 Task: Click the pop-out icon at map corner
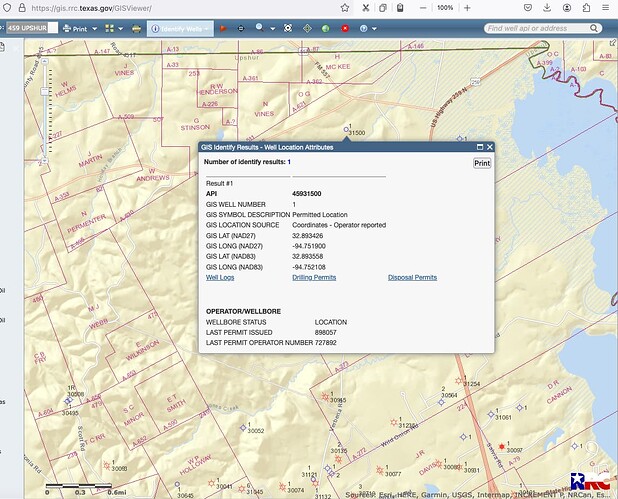pos(613,42)
